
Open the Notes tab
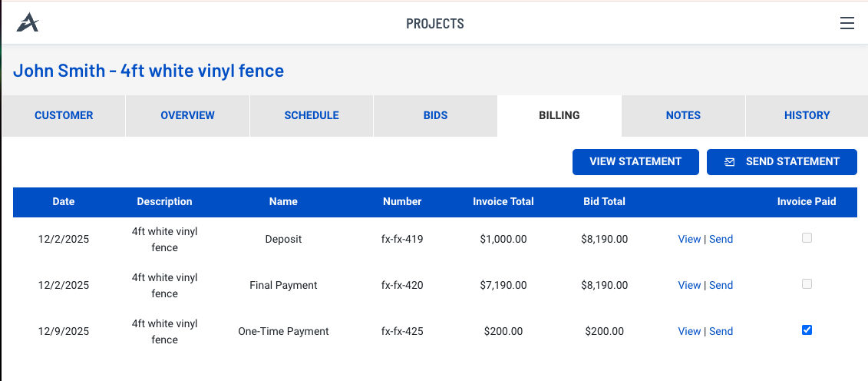pos(683,116)
